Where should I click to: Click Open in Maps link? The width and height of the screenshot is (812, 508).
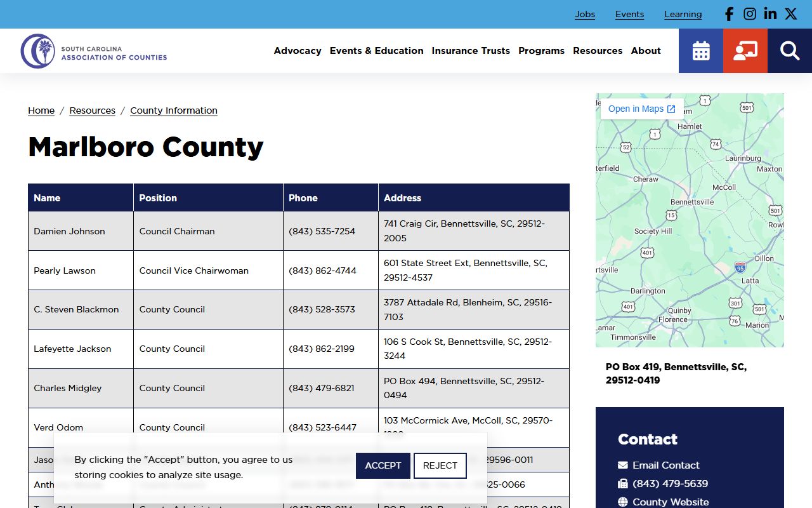[642, 109]
